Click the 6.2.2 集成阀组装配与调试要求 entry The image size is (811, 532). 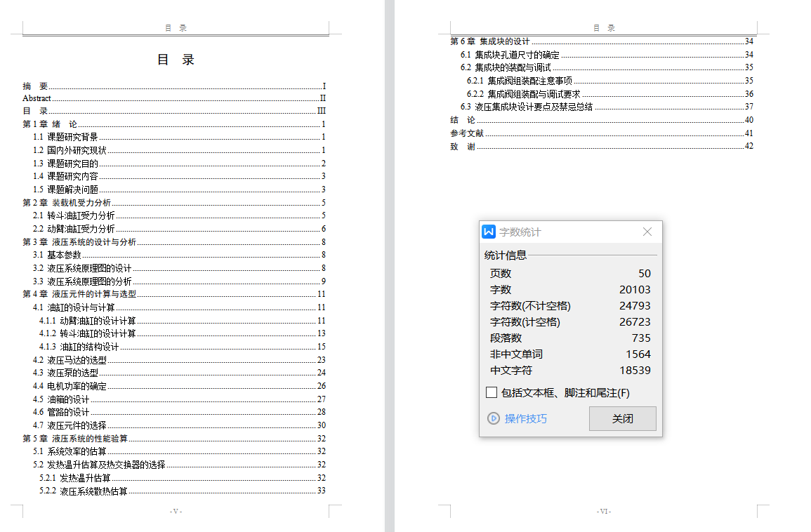point(610,93)
